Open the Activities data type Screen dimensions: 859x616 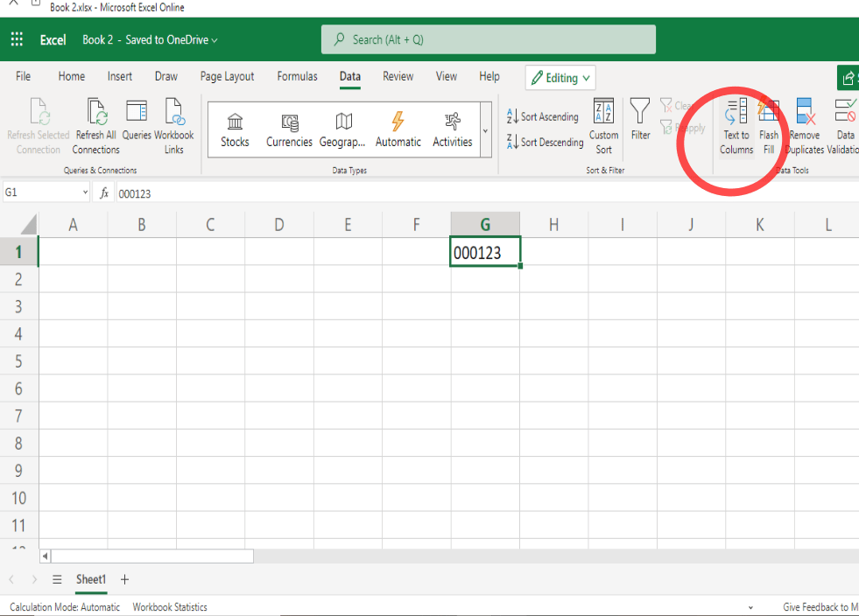[x=452, y=129]
